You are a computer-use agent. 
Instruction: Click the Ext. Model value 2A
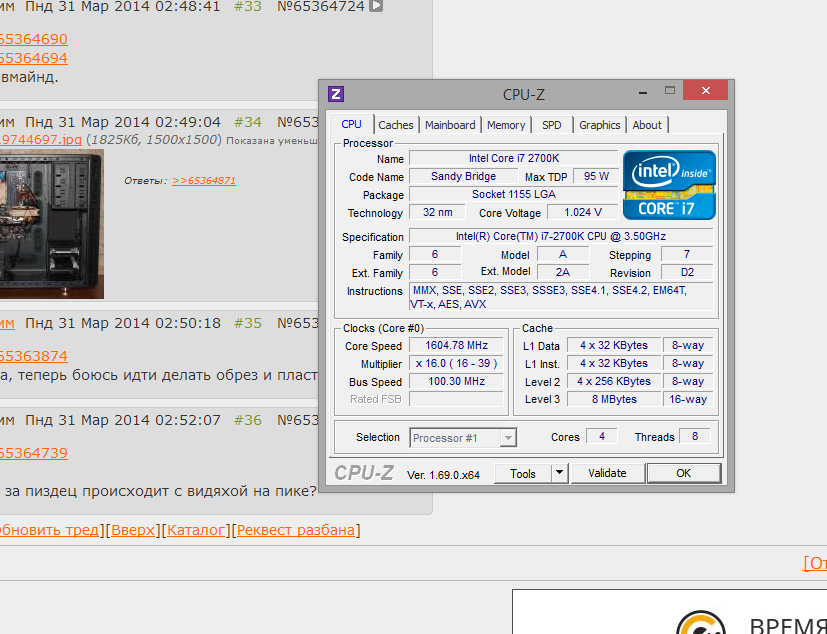(563, 272)
